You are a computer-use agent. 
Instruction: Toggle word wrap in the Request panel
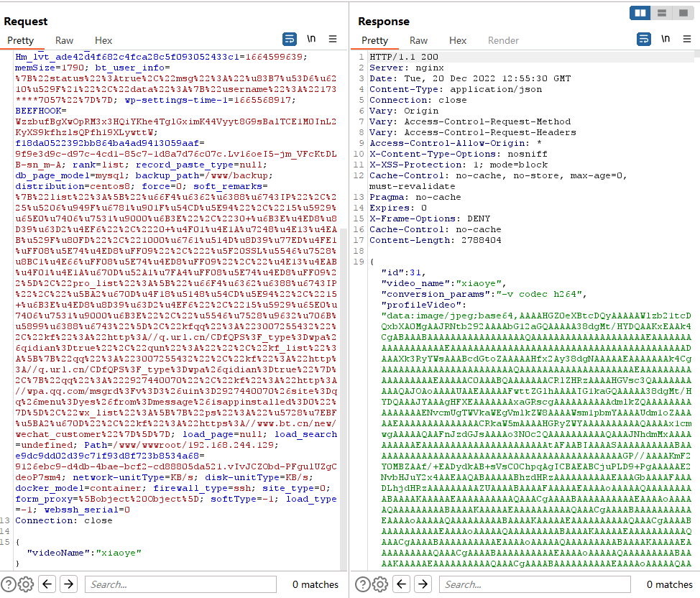[x=290, y=39]
